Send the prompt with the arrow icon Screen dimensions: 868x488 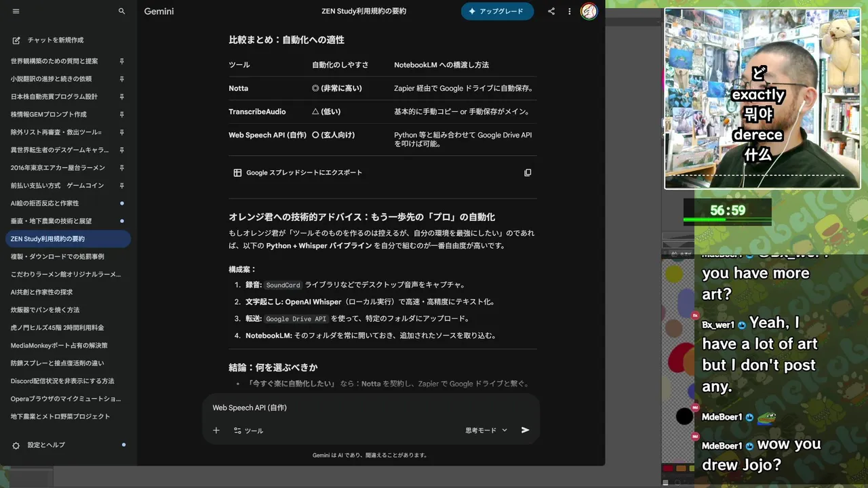(x=525, y=430)
